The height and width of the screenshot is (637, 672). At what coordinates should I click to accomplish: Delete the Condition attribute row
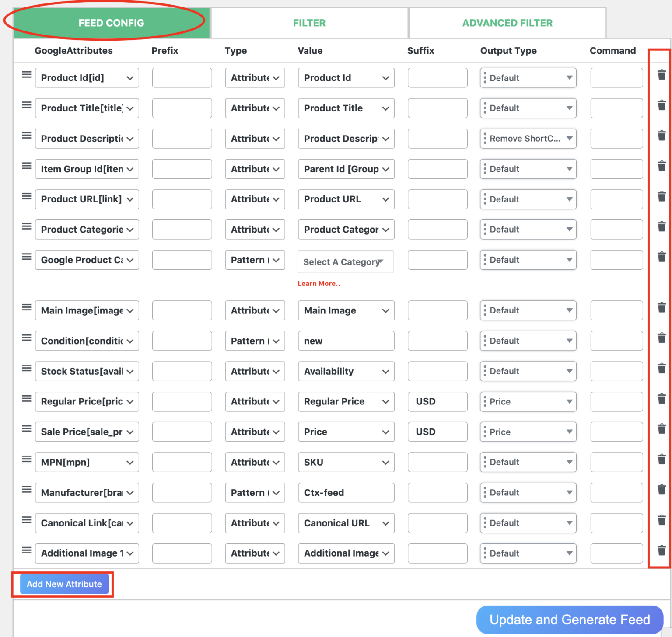pyautogui.click(x=661, y=338)
